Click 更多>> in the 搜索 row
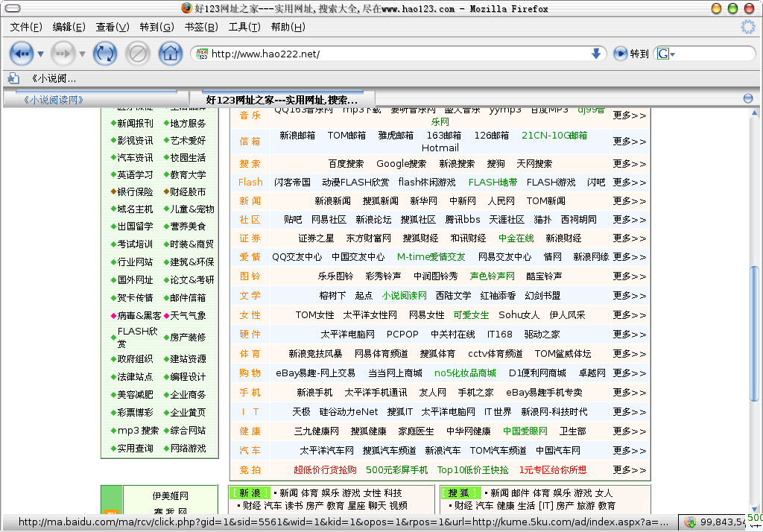Image resolution: width=763 pixels, height=532 pixels. (x=629, y=163)
